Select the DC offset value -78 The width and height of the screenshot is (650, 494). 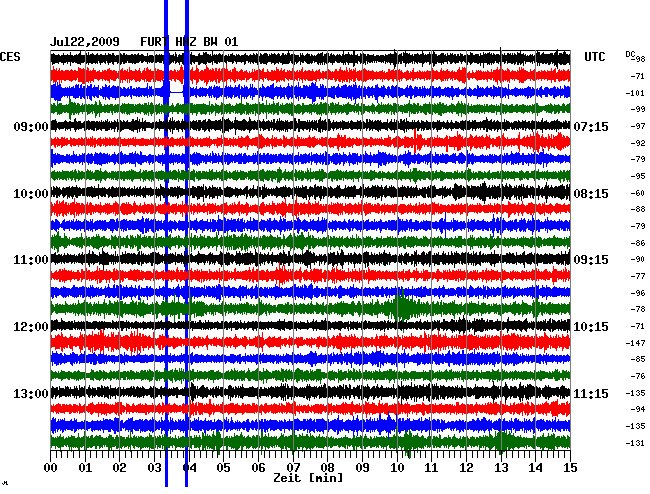638,309
